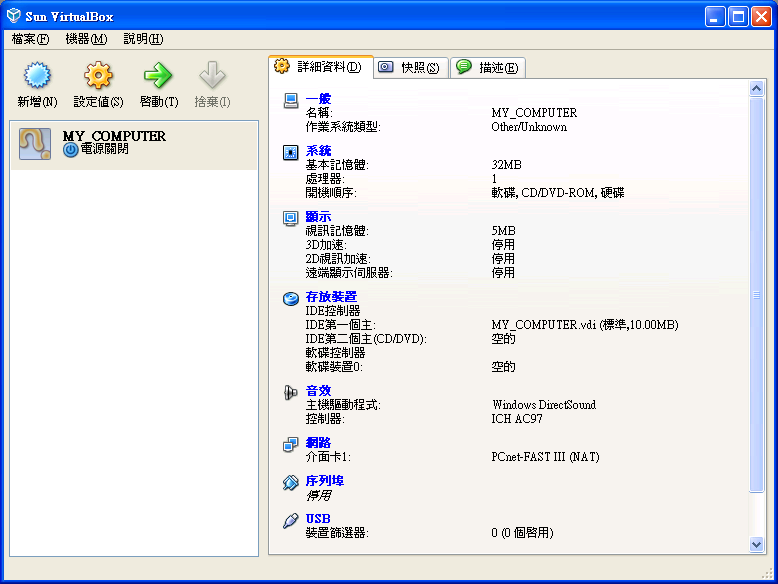778x584 pixels.
Task: Click the 電源關閉 power-off status text
Action: coord(104,149)
